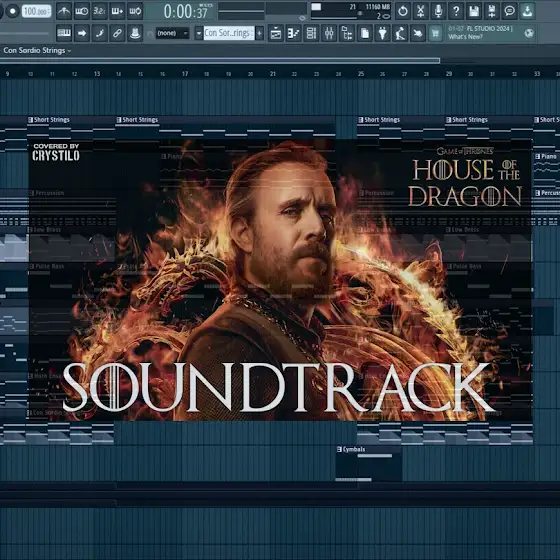Open the touch controllers hand icon
Image resolution: width=560 pixels, height=560 pixels.
click(x=418, y=33)
